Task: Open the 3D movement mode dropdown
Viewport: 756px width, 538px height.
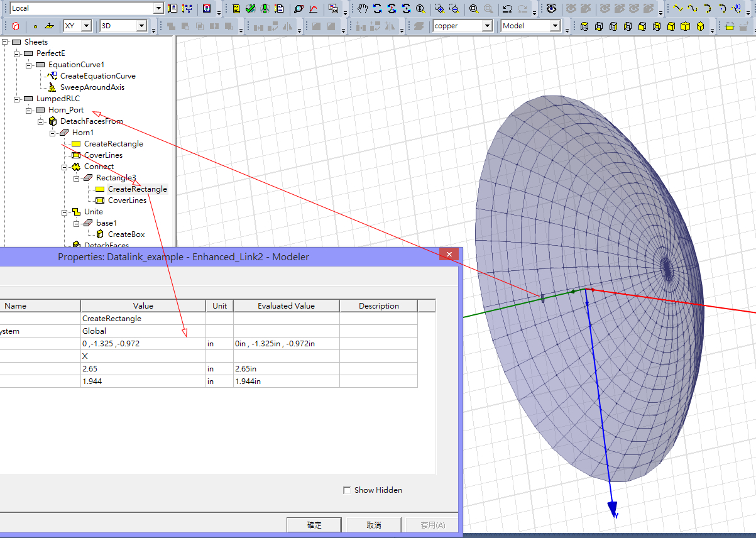Action: click(141, 26)
